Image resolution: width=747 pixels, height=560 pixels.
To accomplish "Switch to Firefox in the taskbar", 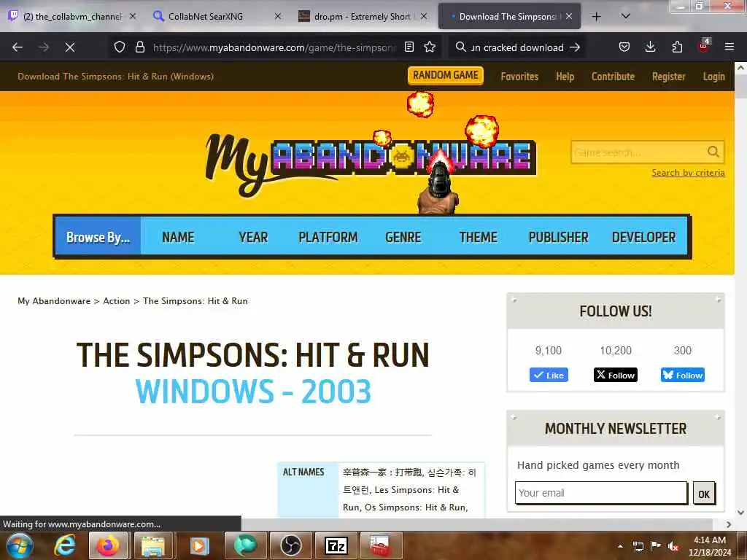I will (x=108, y=545).
